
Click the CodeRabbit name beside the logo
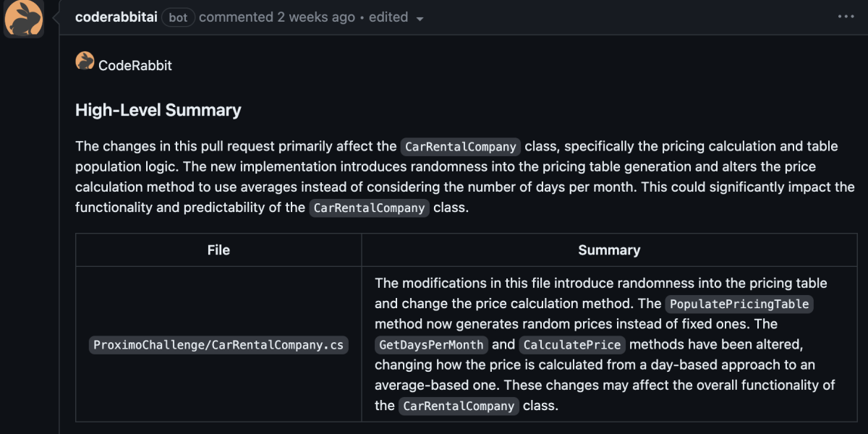tap(135, 65)
